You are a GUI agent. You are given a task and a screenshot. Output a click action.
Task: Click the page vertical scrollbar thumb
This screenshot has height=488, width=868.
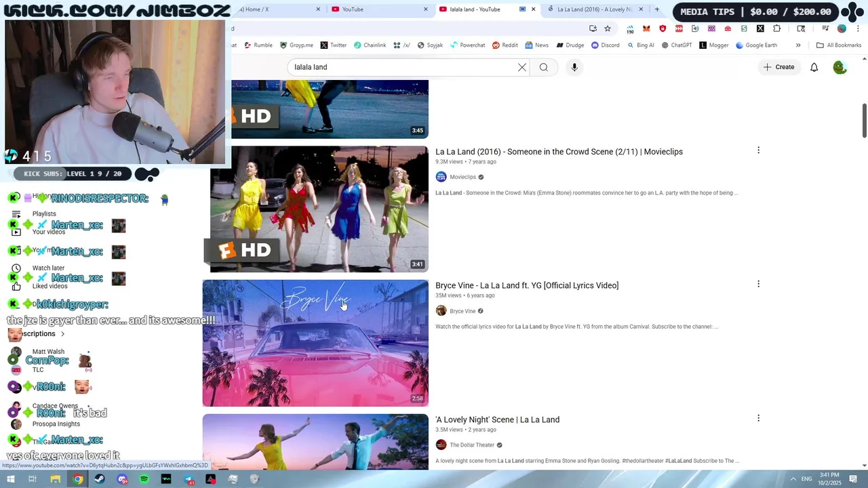pos(865,121)
